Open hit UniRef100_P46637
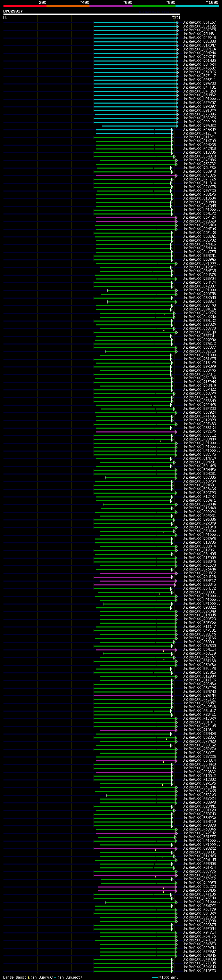Image resolution: width=222 pixels, height=980 pixels. 199,68
